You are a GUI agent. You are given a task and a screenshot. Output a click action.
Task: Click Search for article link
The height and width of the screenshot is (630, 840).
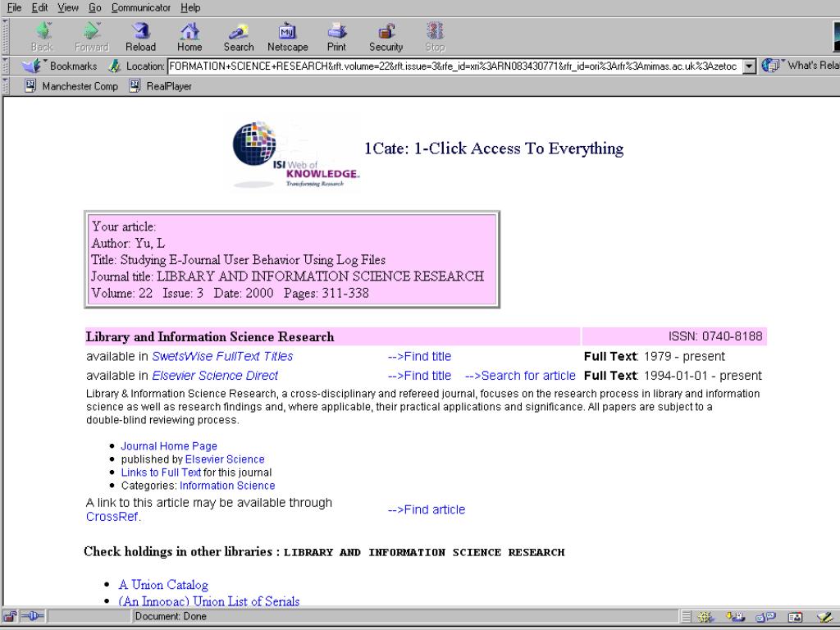click(x=520, y=376)
